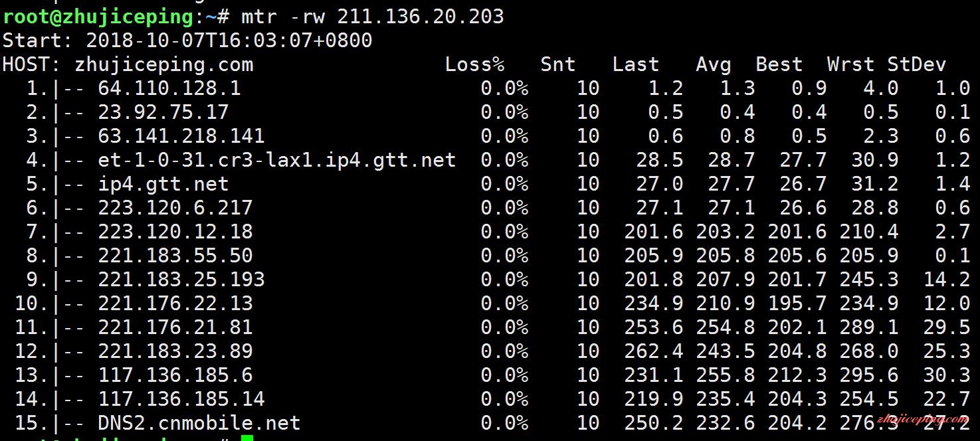This screenshot has width=980, height=441.
Task: Click the Snt column header
Action: [x=557, y=64]
